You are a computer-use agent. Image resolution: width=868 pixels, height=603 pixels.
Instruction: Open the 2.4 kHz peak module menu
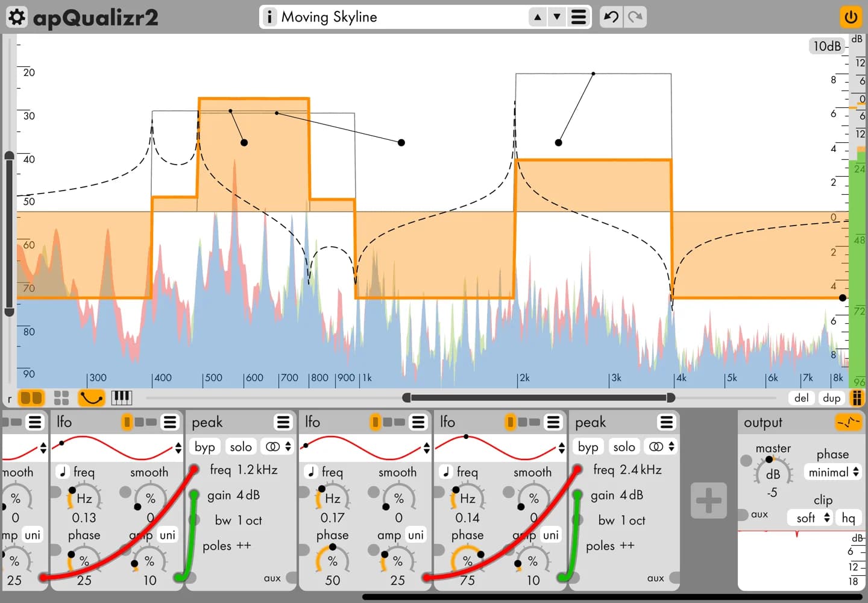[666, 422]
